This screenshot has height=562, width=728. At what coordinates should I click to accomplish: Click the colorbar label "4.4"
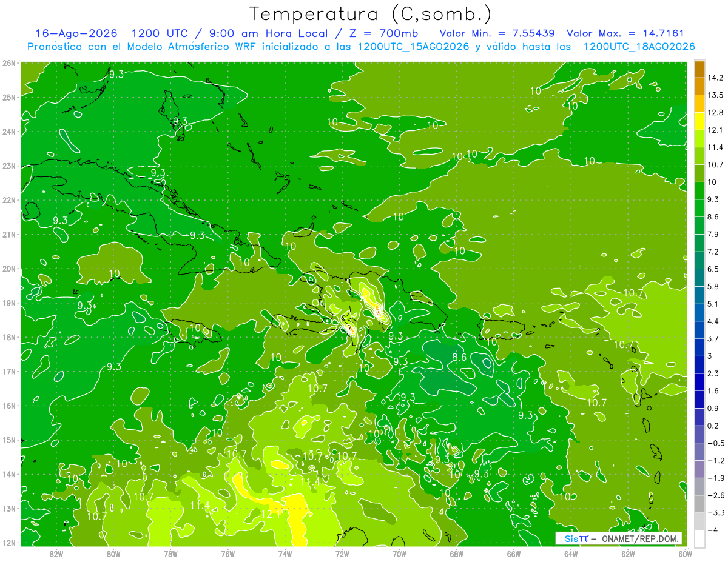[x=713, y=321]
